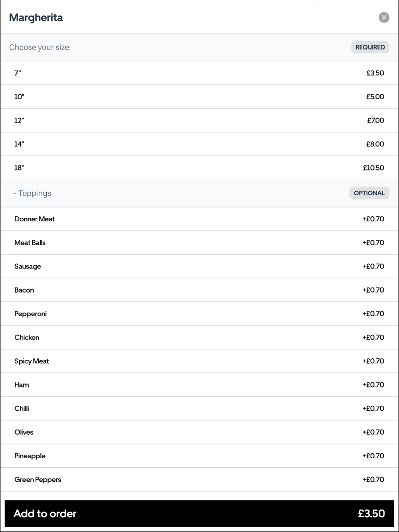Add Olives to the pizza

click(199, 432)
